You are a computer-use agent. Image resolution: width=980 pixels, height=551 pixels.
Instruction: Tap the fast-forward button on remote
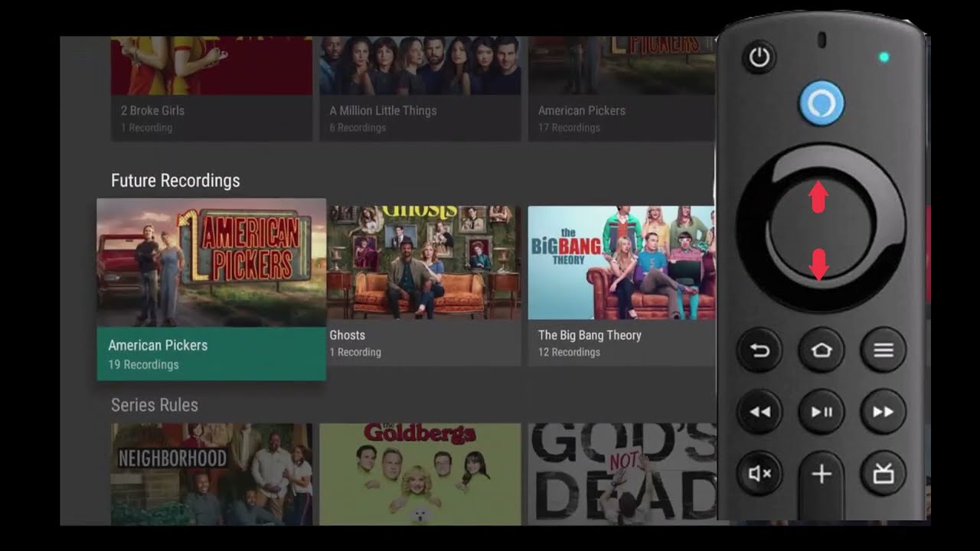click(x=884, y=412)
